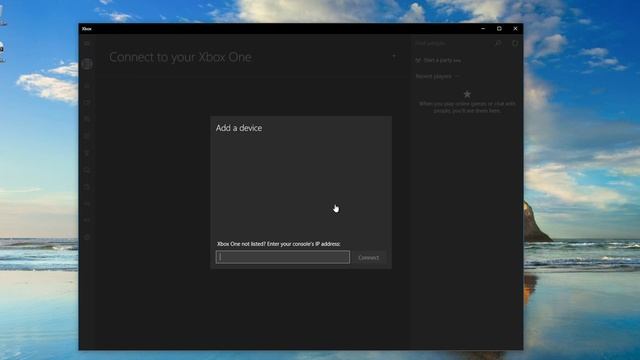Click 'Connect to your Xbox One' heading
The height and width of the screenshot is (360, 640).
tap(180, 57)
